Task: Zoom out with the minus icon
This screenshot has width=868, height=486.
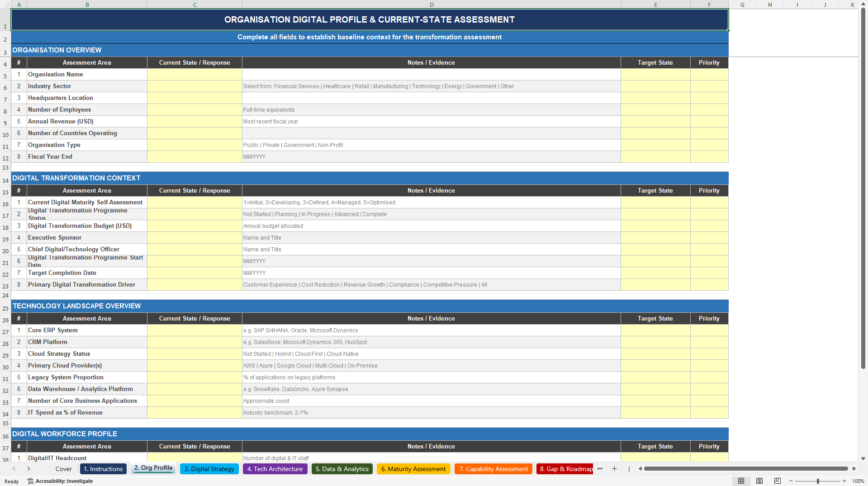Action: pos(792,481)
